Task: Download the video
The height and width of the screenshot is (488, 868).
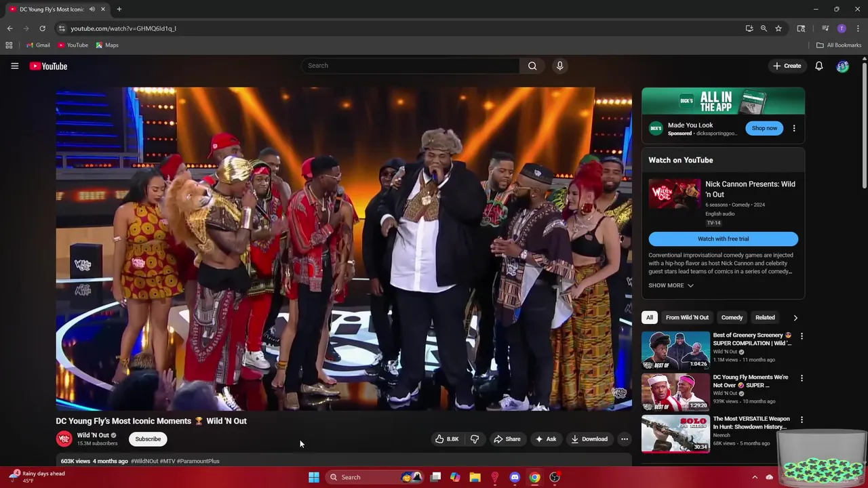Action: (x=589, y=439)
